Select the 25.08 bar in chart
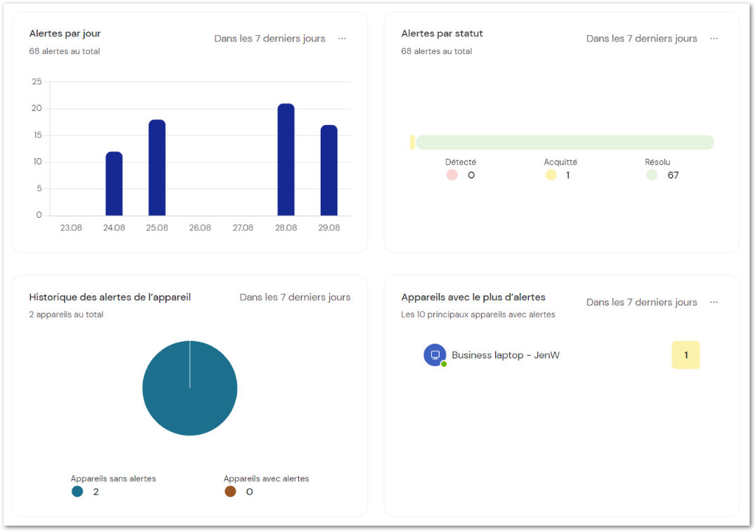 tap(158, 168)
